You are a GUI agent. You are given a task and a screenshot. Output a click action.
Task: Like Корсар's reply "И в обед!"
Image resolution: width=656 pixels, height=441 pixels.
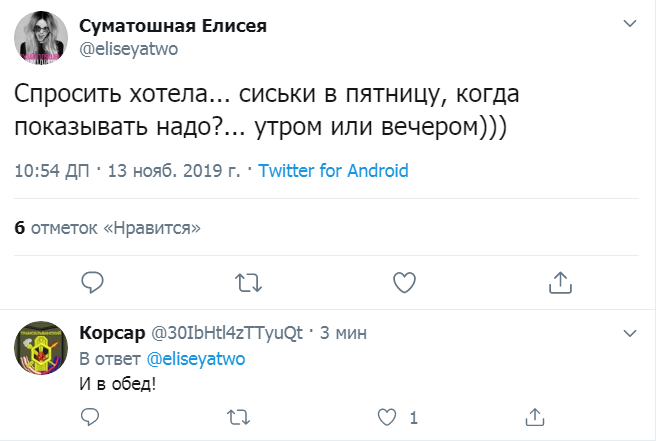click(x=384, y=415)
